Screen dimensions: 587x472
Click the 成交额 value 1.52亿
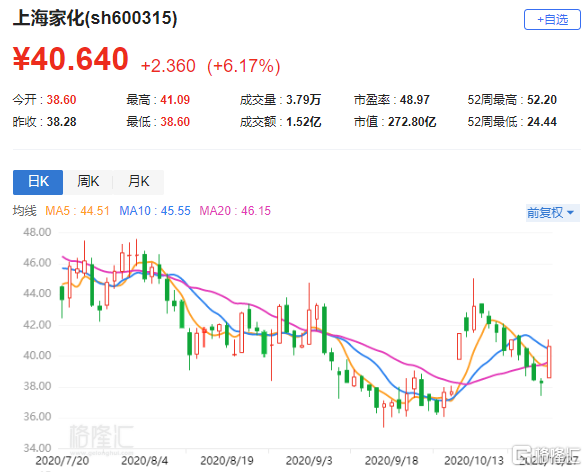coord(304,122)
